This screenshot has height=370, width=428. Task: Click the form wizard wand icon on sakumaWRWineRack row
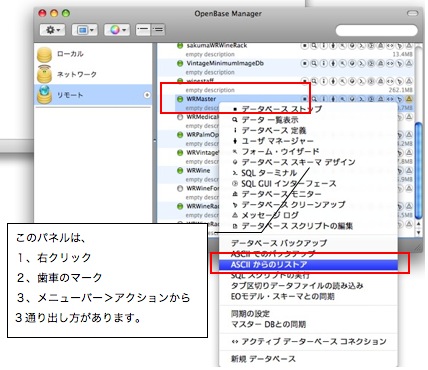coord(342,46)
